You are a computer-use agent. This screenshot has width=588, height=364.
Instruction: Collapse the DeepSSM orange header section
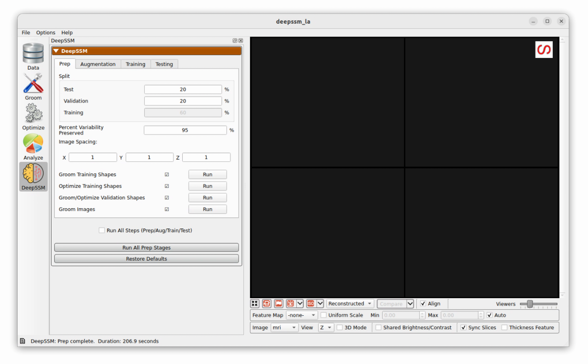147,51
